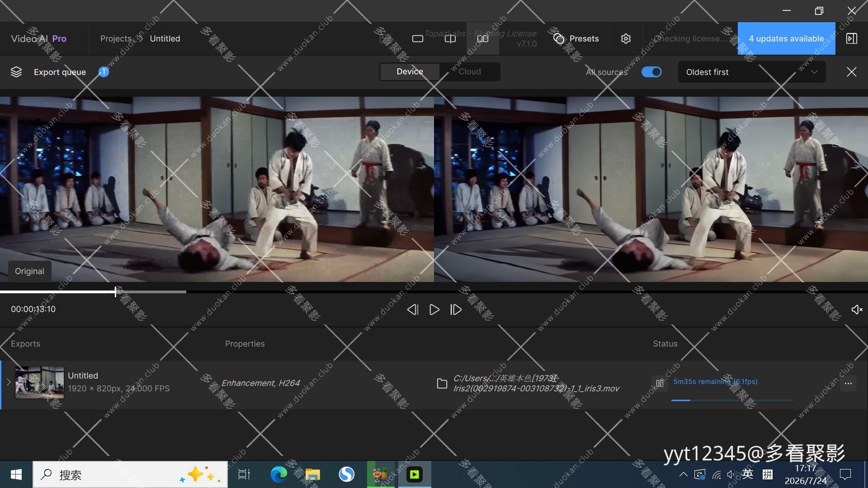Click the Video AI Pro logo
Image resolution: width=868 pixels, height=488 pixels.
(39, 39)
